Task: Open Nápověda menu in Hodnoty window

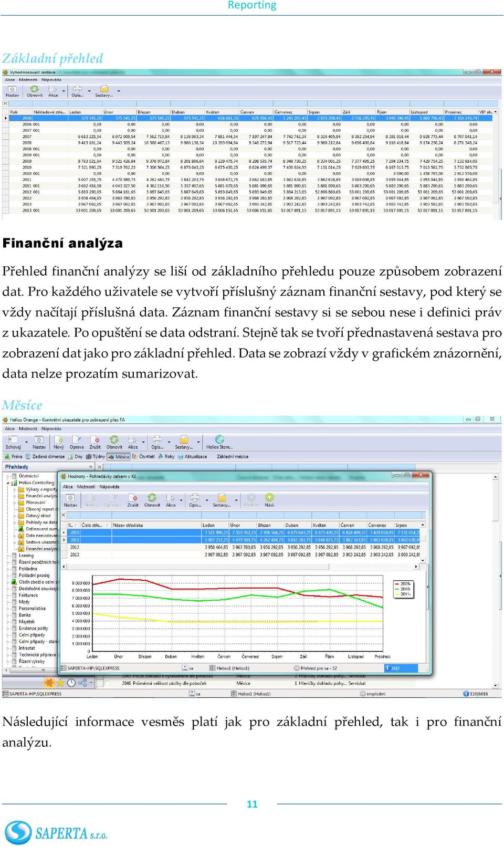Action: point(109,487)
